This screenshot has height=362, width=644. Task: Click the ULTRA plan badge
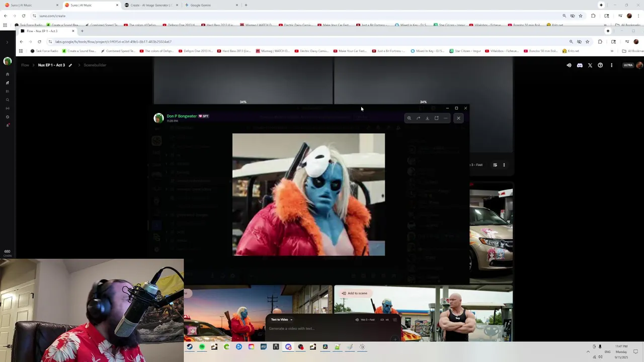tap(628, 65)
